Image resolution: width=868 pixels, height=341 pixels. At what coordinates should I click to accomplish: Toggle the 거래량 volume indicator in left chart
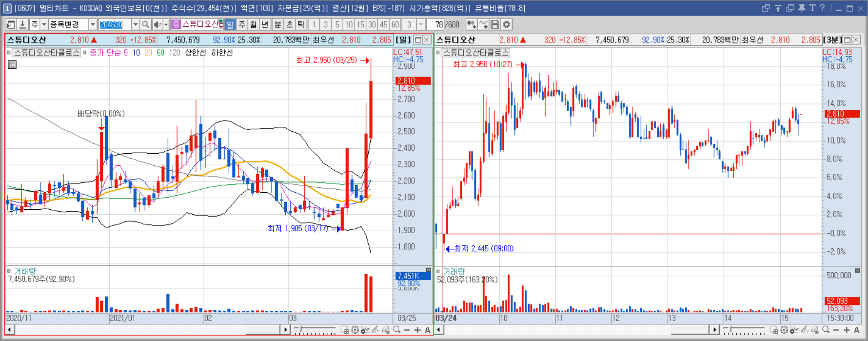9,271
